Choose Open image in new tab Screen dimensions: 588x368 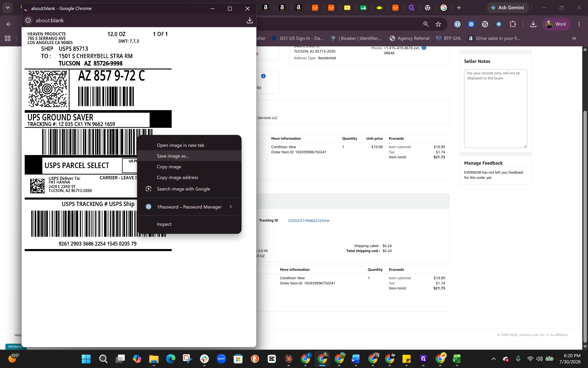pos(189,145)
